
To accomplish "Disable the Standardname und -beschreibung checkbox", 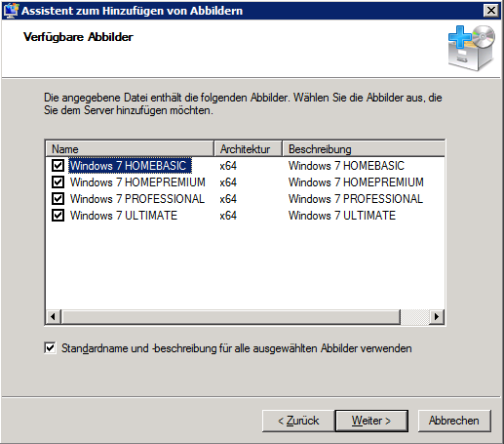I will [x=50, y=347].
